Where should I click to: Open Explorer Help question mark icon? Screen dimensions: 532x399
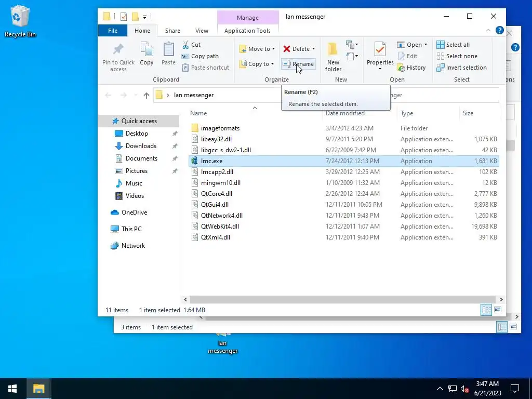point(499,30)
